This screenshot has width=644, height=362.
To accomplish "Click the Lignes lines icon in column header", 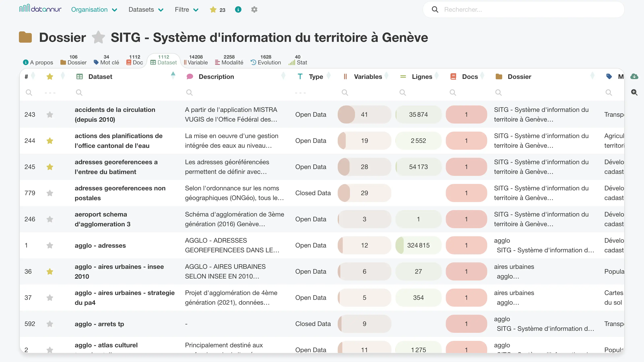I will coord(403,76).
